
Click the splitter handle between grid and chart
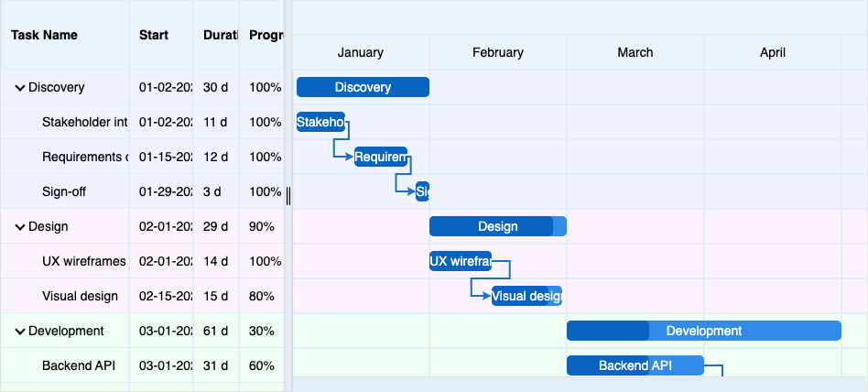288,196
